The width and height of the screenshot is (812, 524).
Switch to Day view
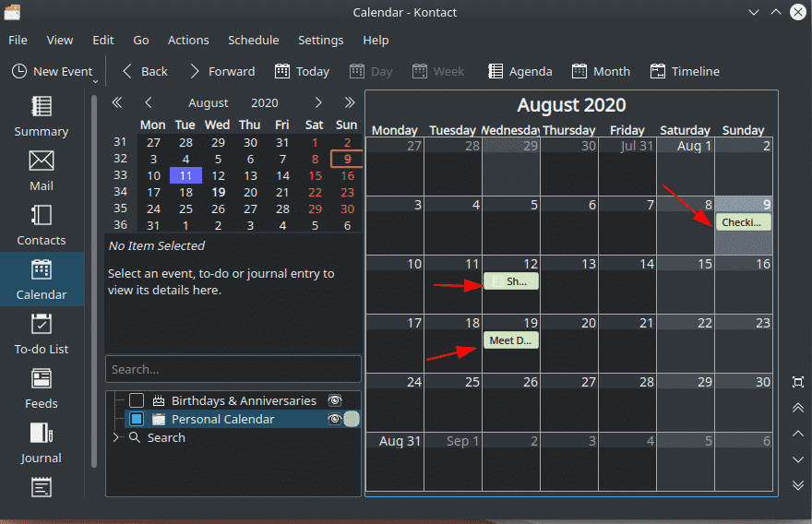371,71
